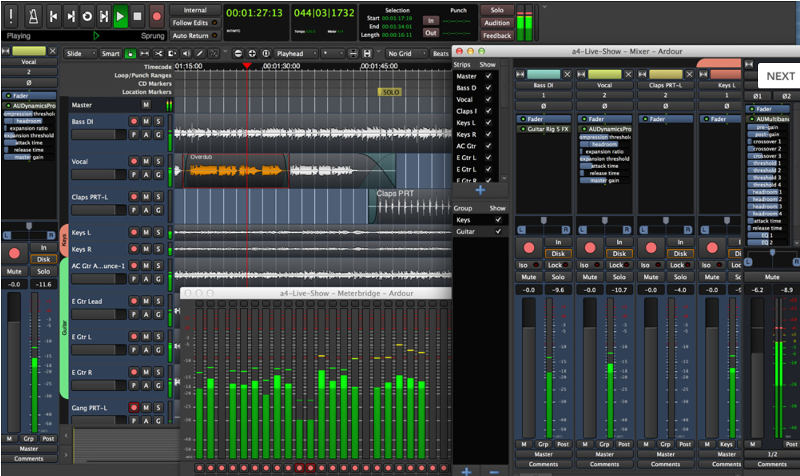This screenshot has width=800, height=476.
Task: Jump to session start with transport button
Action: 54,16
